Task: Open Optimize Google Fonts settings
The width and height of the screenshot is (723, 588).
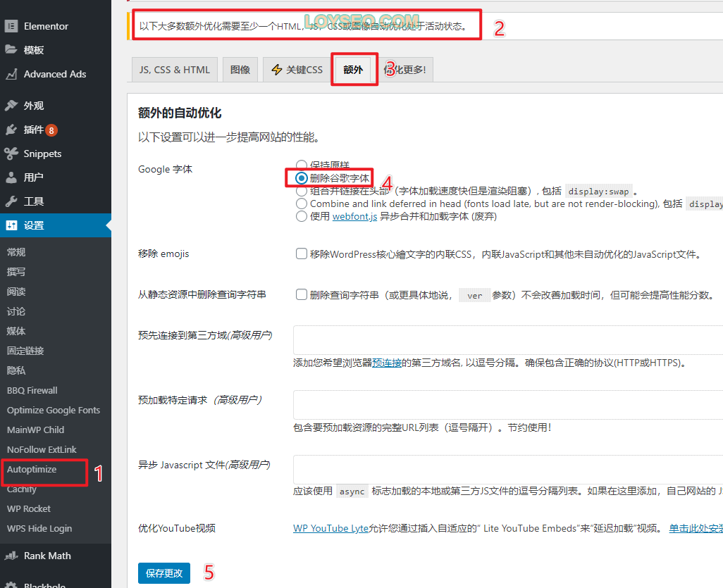Action: pos(54,410)
